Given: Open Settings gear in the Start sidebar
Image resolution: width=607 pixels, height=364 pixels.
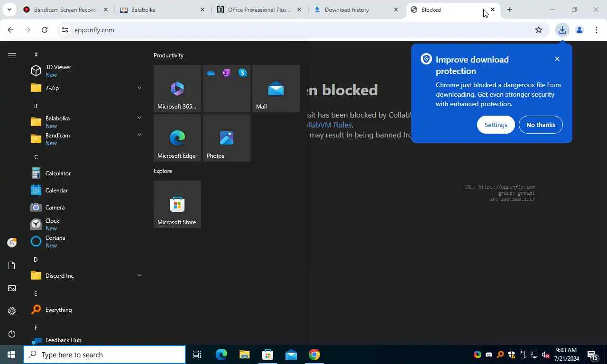Looking at the screenshot, I should (12, 311).
